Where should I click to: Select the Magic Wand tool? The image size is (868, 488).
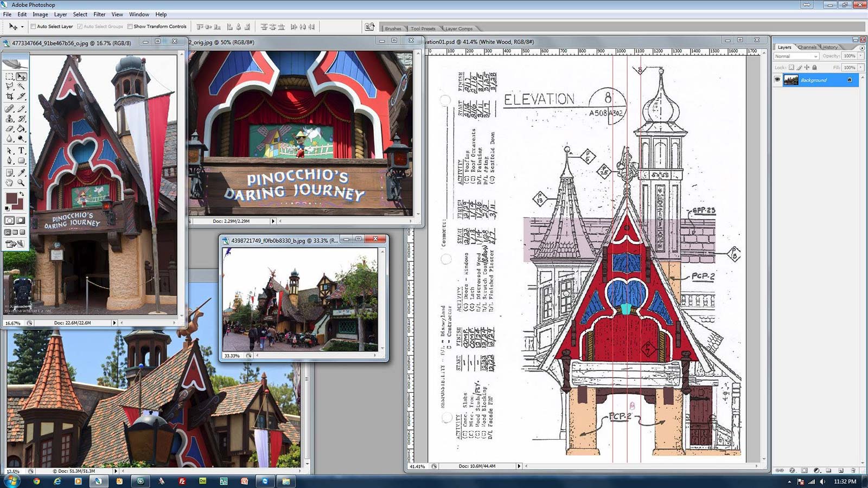click(x=21, y=86)
